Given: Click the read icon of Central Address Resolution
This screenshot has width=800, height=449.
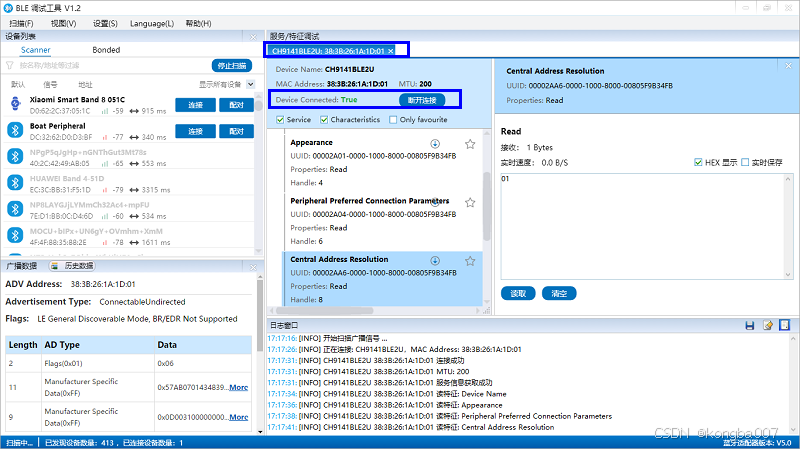Looking at the screenshot, I should tap(435, 261).
